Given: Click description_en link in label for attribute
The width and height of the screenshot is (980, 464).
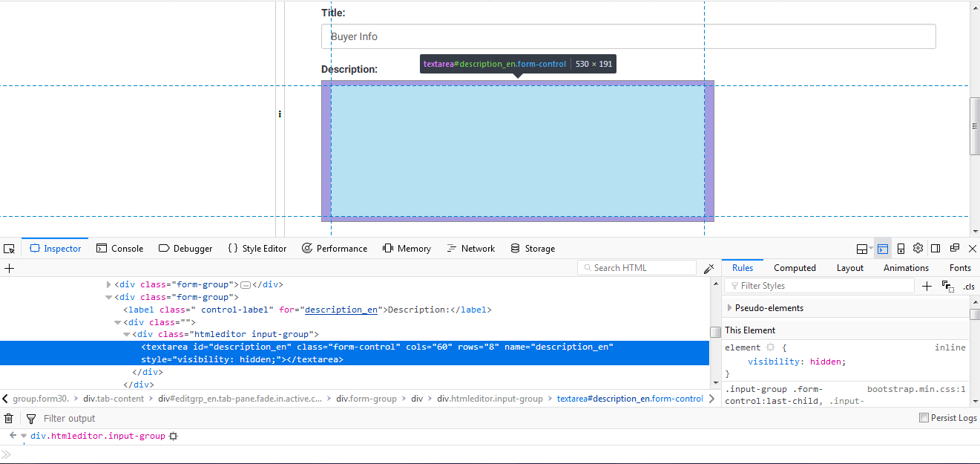Looking at the screenshot, I should 341,310.
